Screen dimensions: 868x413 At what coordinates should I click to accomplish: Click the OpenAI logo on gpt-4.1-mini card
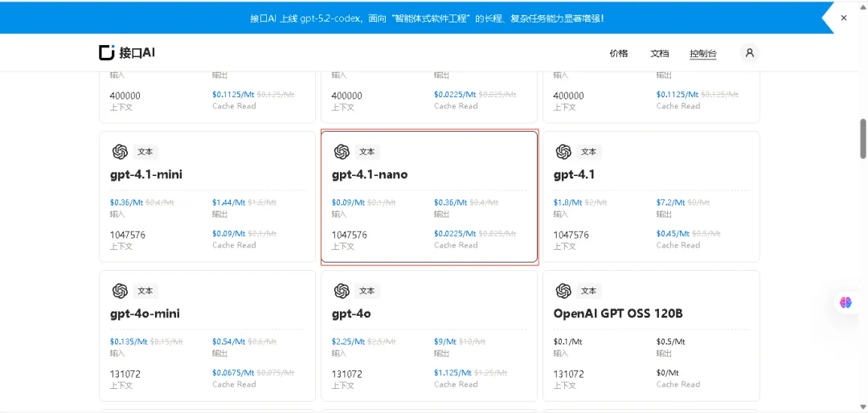click(x=120, y=152)
